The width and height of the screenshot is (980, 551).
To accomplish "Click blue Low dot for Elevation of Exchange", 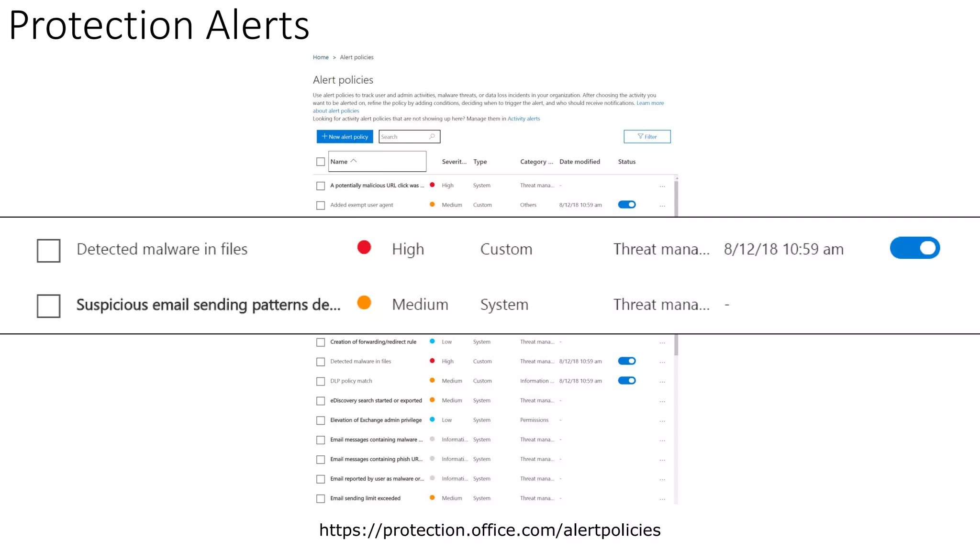I will point(432,419).
